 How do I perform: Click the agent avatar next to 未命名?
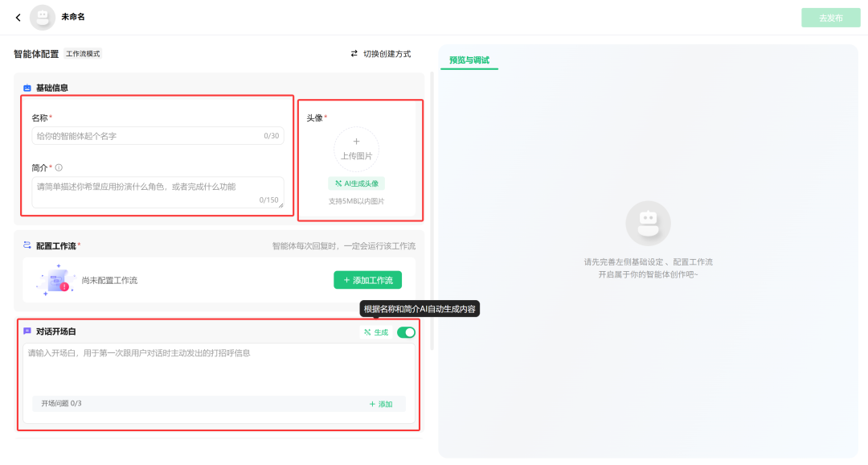(42, 17)
